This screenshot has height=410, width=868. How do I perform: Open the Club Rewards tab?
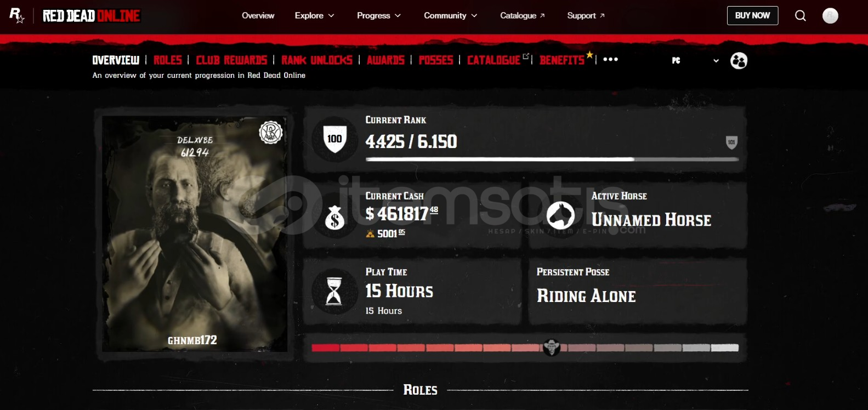(x=231, y=60)
